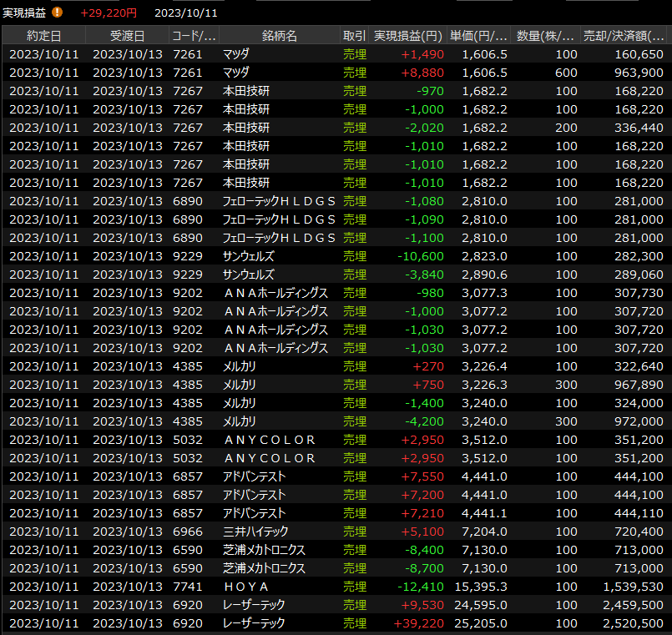Viewport: 672px width, 635px height.
Task: Click the 取引 column header
Action: click(x=354, y=36)
